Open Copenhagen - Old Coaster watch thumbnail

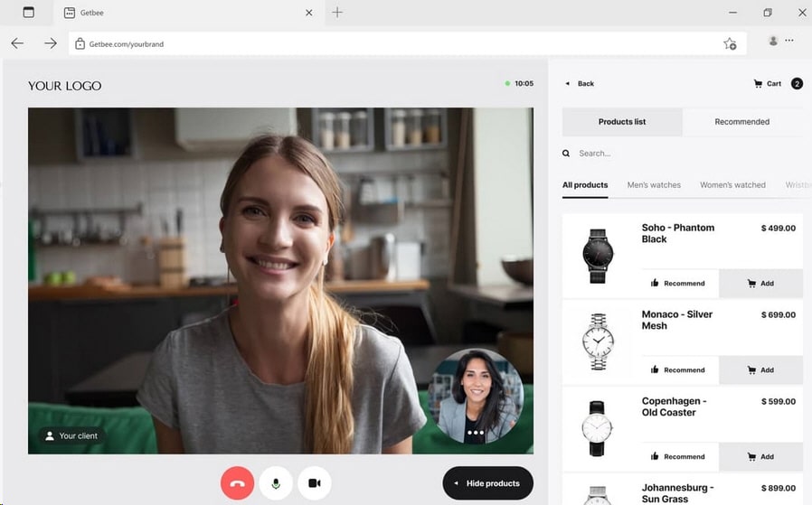pyautogui.click(x=598, y=428)
